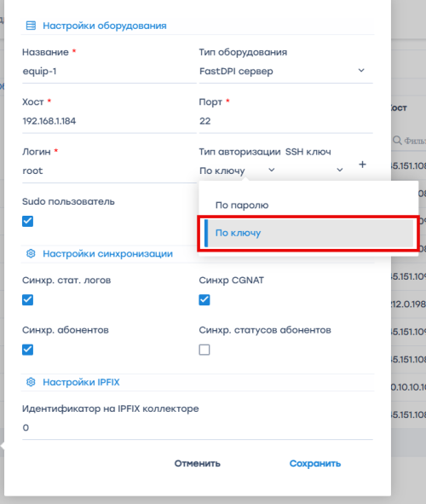Toggle the Синхр. стат. логов checkbox
This screenshot has height=504, width=426.
point(27,300)
